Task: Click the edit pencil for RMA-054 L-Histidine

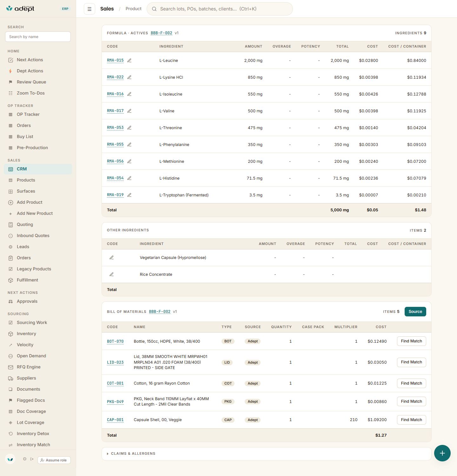Action: (129, 178)
